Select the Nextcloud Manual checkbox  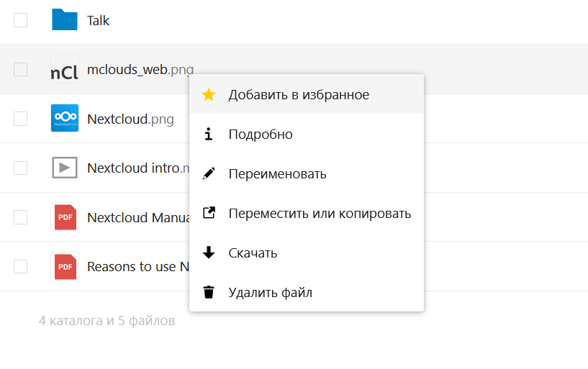21,217
